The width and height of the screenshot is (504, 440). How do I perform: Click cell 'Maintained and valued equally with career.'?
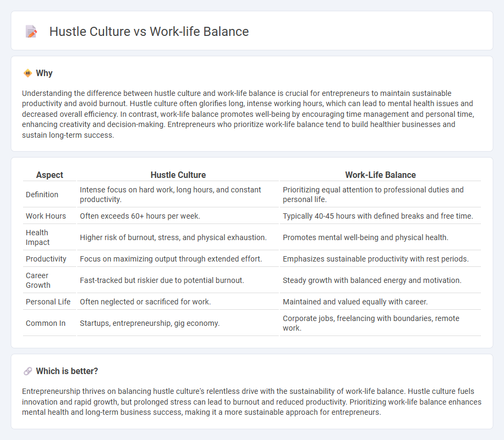(x=380, y=302)
